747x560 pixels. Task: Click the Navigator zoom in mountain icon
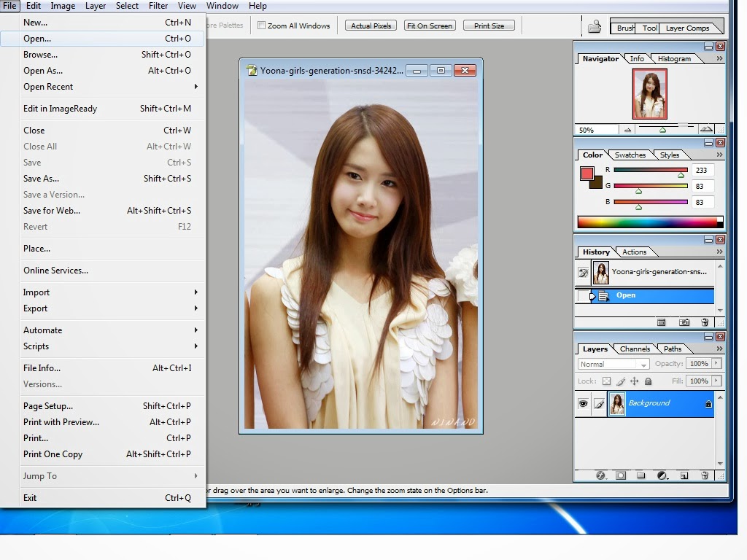point(706,129)
